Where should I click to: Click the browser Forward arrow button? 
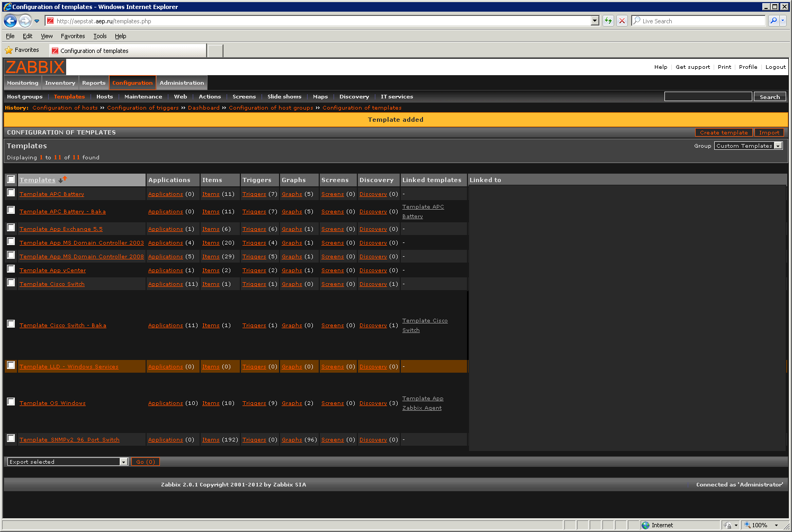tap(25, 21)
